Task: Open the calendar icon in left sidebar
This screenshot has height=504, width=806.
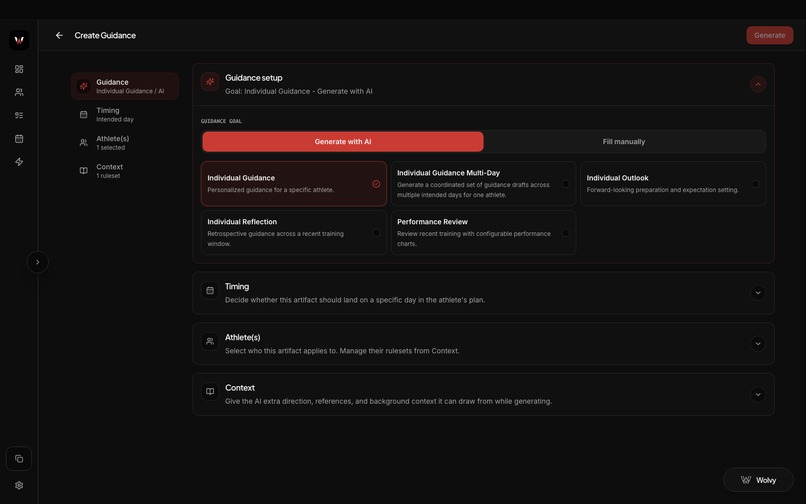Action: click(19, 138)
